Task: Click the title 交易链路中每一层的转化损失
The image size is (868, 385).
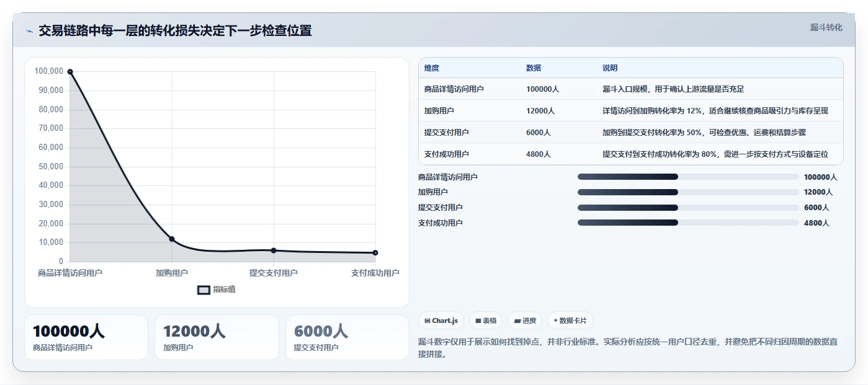Action: 175,30
